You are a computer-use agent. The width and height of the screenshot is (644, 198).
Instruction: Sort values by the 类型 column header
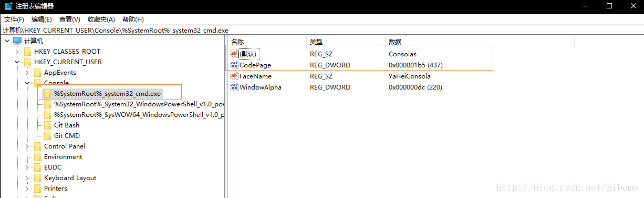point(346,42)
